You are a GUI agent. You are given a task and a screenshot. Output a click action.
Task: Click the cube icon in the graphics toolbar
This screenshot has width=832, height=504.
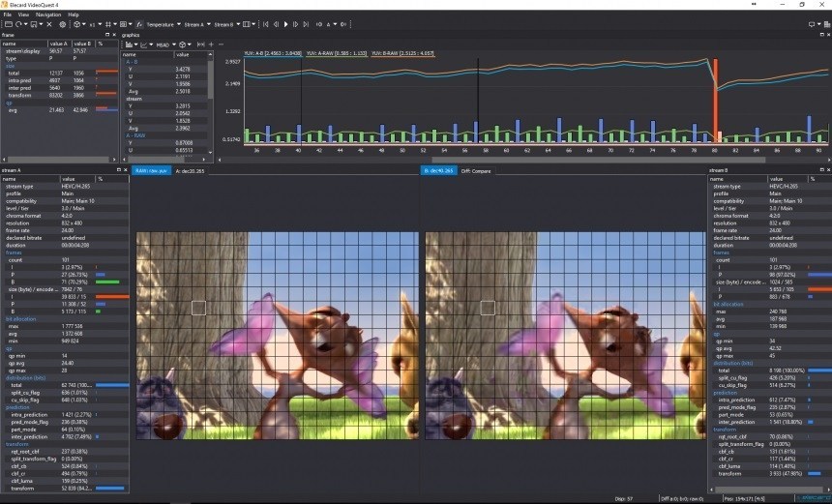tap(183, 44)
